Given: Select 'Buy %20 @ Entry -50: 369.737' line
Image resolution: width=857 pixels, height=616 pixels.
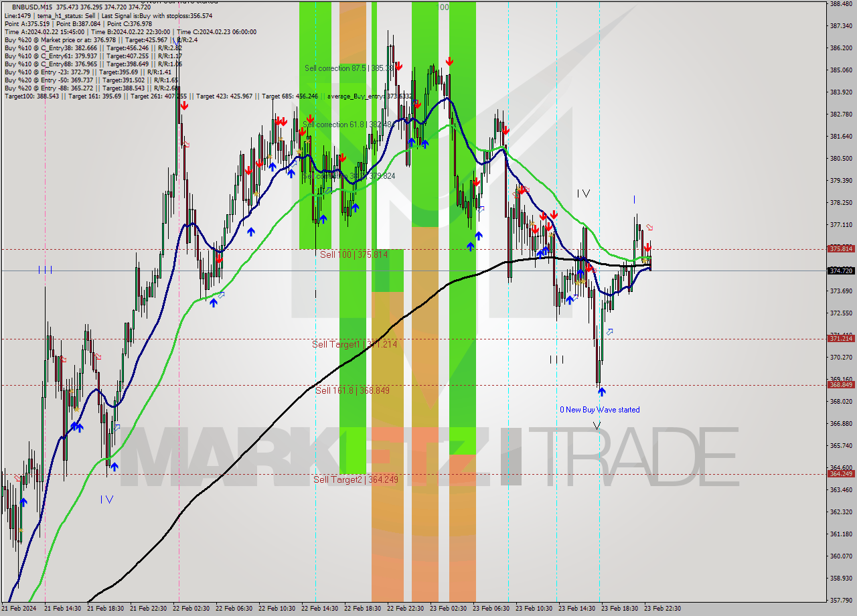Looking at the screenshot, I should click(91, 80).
